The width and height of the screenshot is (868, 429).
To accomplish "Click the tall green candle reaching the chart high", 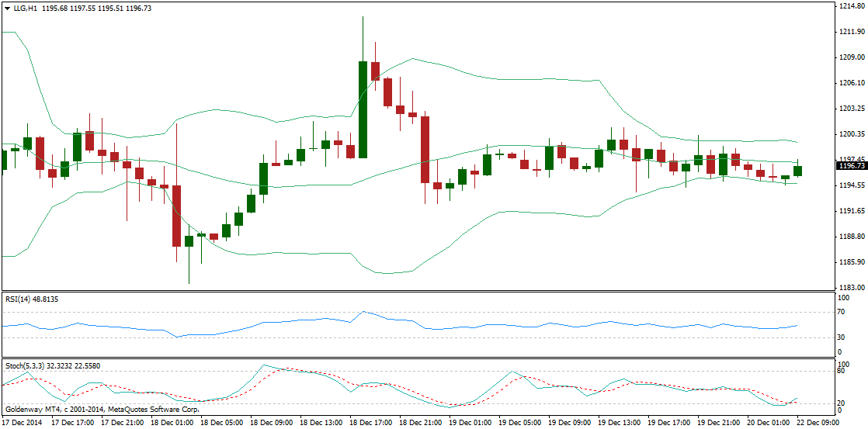I will 363,109.
